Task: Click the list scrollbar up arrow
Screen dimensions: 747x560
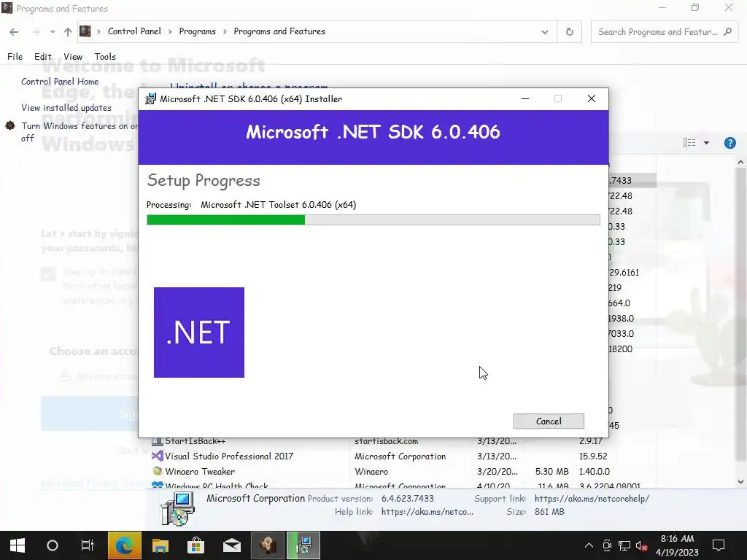Action: click(x=740, y=163)
